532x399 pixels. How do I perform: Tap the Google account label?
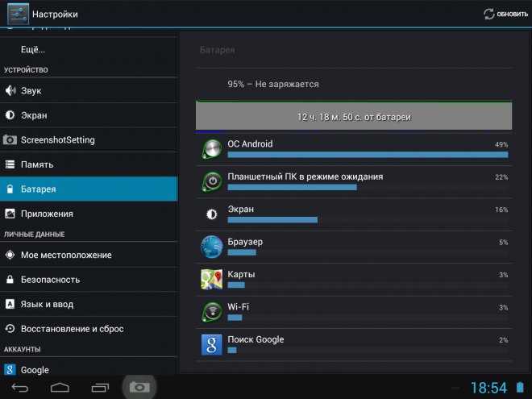pos(35,370)
